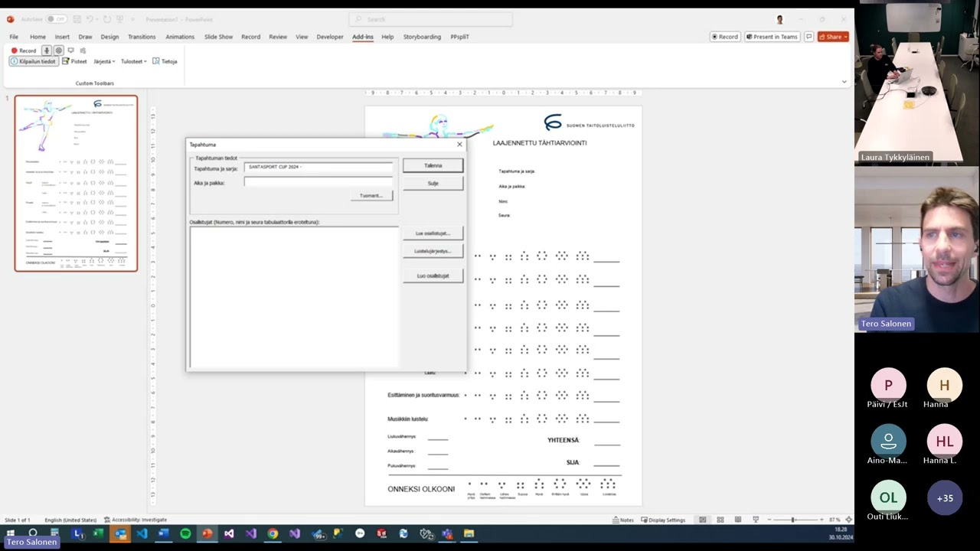Image resolution: width=980 pixels, height=551 pixels.
Task: Click the English (United States) language indicator
Action: click(70, 520)
